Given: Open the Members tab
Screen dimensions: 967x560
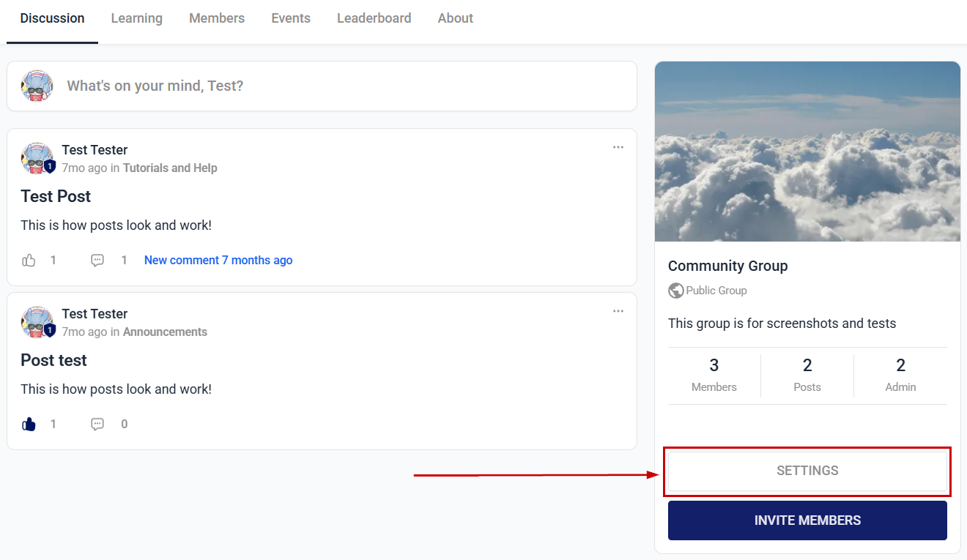Looking at the screenshot, I should [217, 18].
